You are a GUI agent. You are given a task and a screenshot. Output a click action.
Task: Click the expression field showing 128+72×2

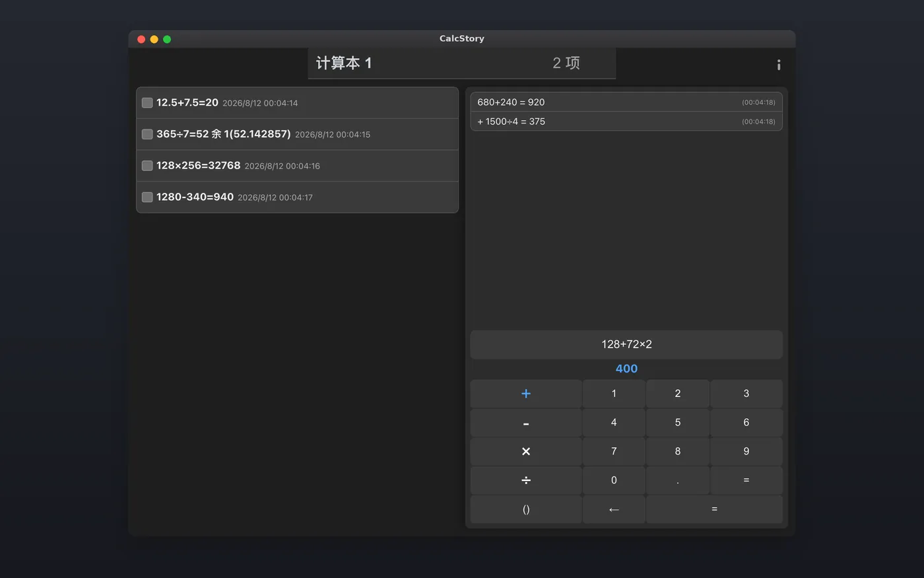click(x=626, y=344)
